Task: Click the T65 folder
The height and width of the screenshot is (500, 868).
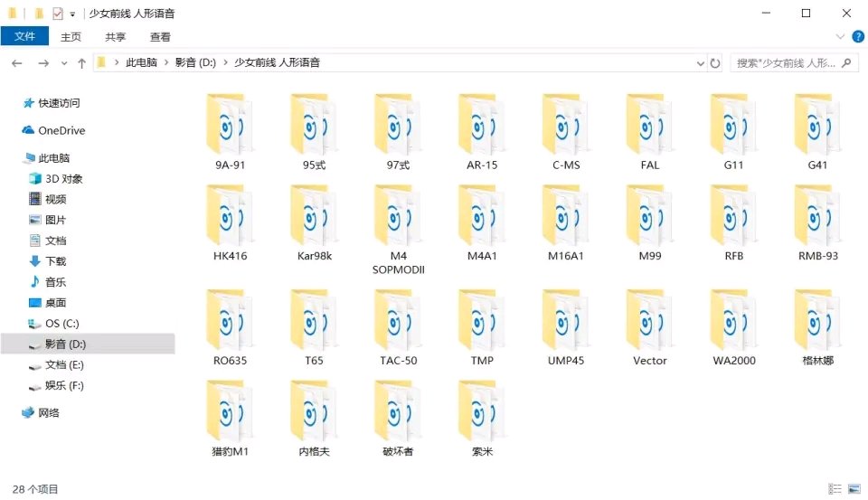Action: coord(314,327)
